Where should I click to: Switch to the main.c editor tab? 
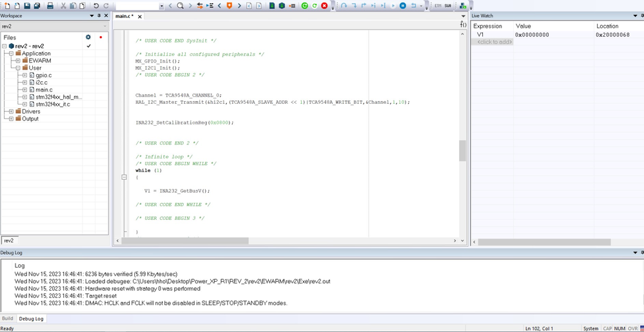click(124, 16)
